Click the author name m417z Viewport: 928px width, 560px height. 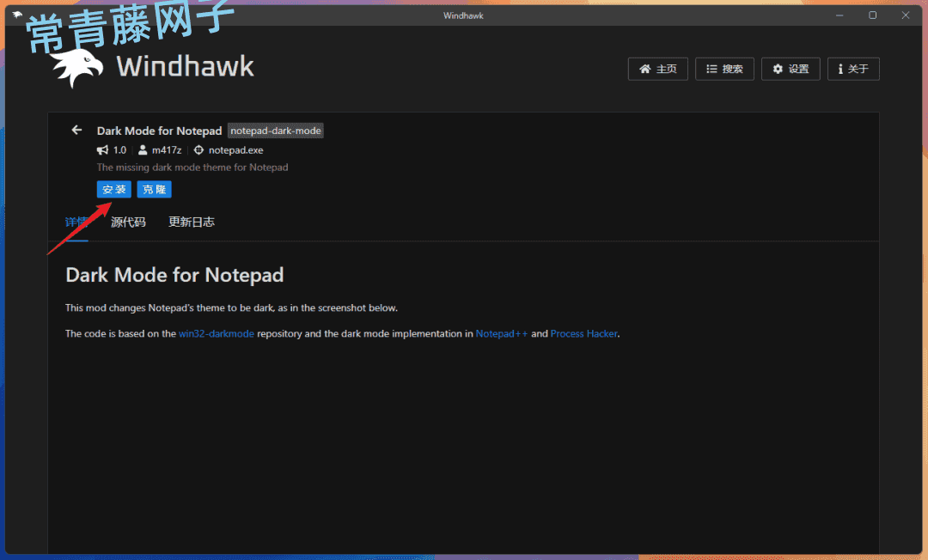click(167, 150)
